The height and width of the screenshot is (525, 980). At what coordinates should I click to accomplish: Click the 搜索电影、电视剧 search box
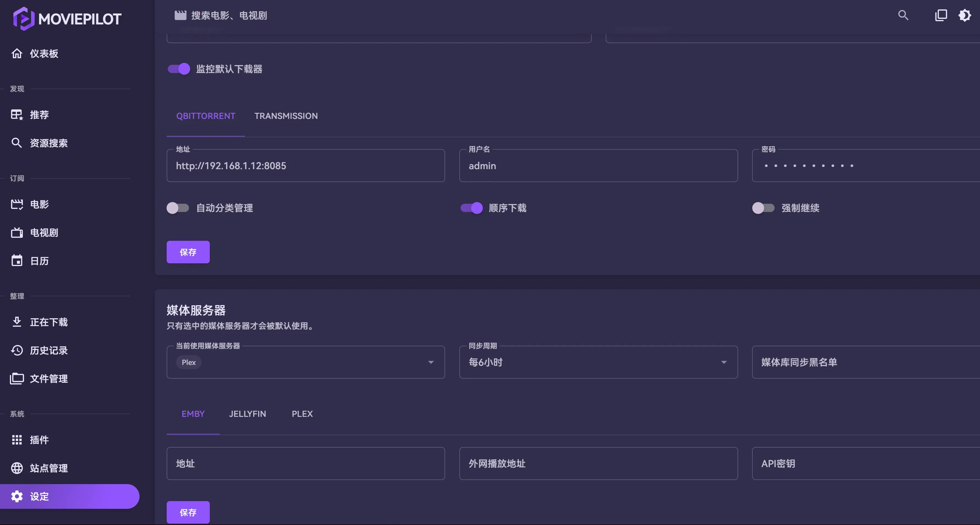[x=229, y=15]
